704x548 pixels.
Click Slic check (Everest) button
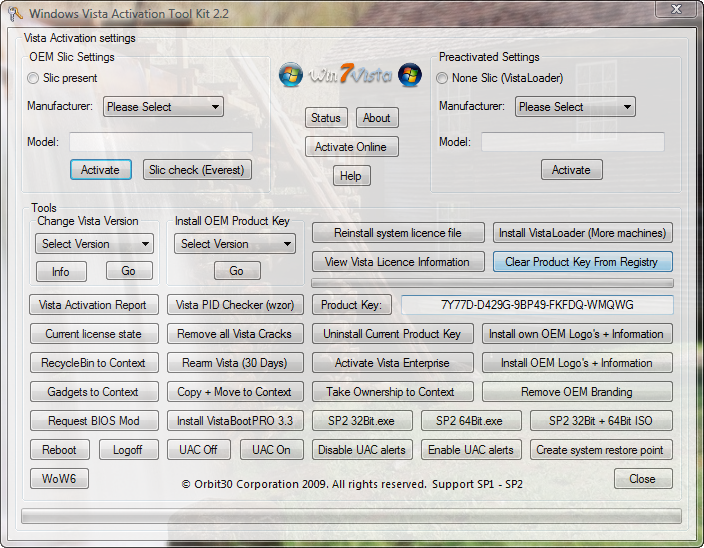point(196,170)
